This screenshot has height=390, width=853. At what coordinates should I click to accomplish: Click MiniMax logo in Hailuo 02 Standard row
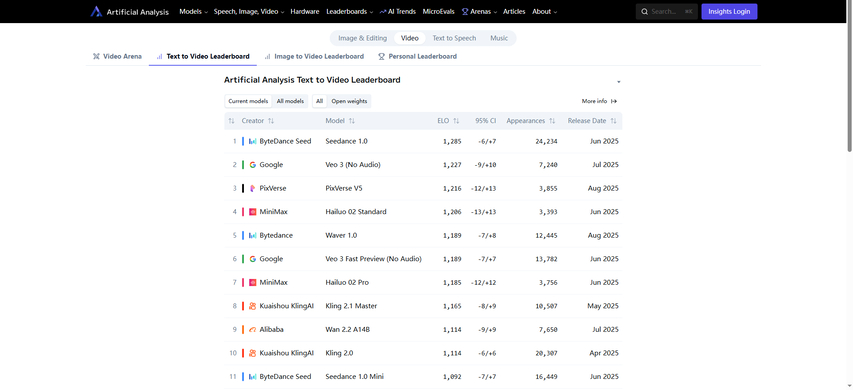point(252,212)
